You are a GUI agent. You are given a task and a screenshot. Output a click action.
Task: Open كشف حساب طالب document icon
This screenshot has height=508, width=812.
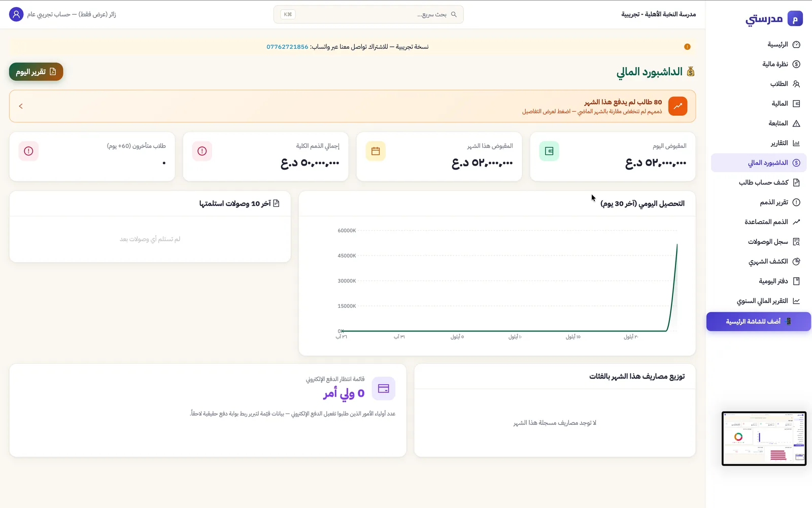click(x=796, y=182)
